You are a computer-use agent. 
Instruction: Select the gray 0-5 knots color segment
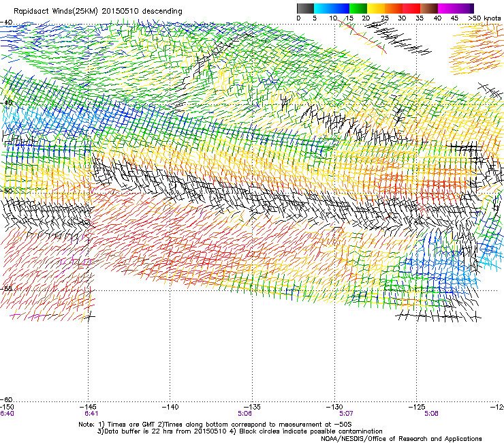306,8
